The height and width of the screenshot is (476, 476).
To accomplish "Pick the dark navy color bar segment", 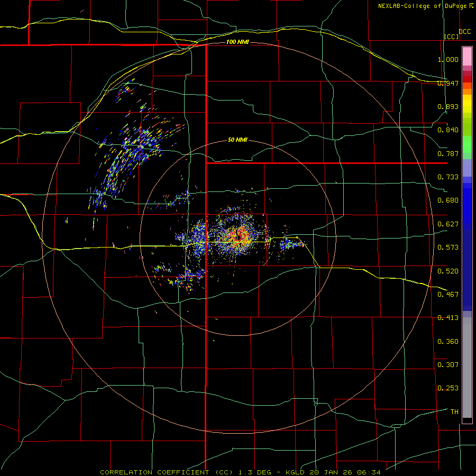I will (x=467, y=267).
